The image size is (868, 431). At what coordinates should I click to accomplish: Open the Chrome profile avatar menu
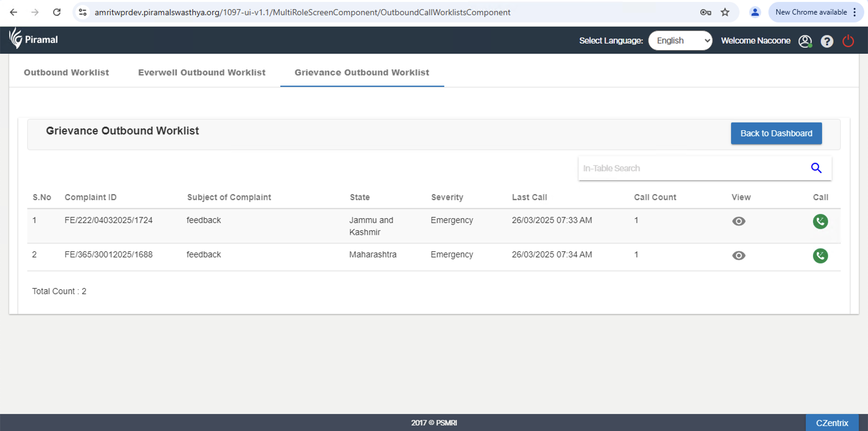[755, 12]
